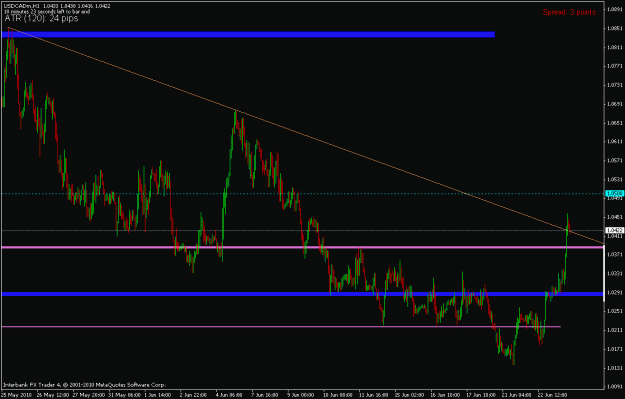Select the blue horizontal band near 1.0291
The image size is (625, 399).
tap(303, 294)
